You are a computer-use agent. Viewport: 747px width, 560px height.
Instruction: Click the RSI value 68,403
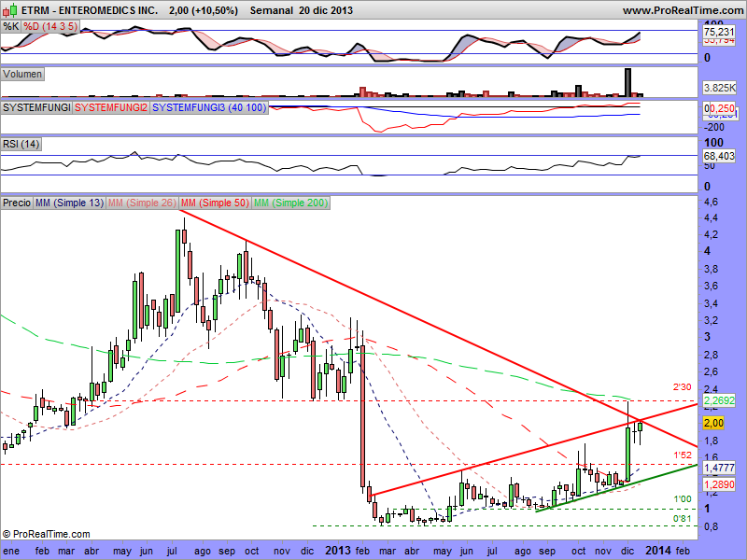coord(719,156)
